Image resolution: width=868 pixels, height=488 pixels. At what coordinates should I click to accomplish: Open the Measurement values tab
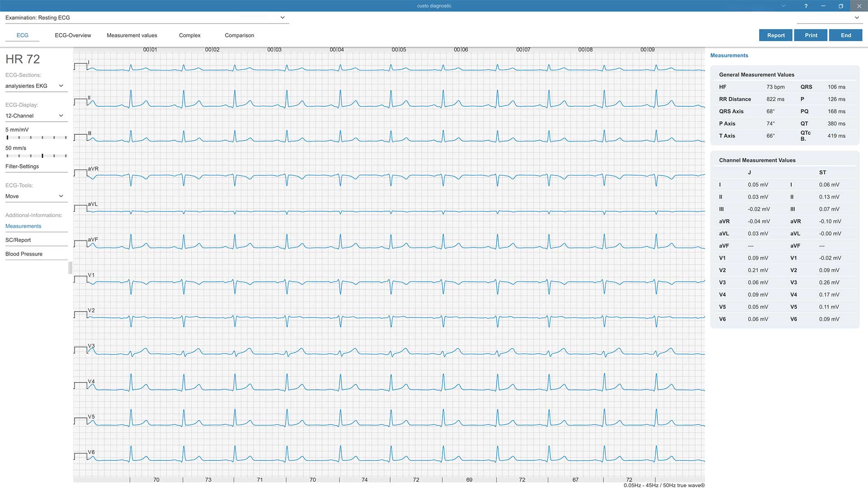(132, 35)
